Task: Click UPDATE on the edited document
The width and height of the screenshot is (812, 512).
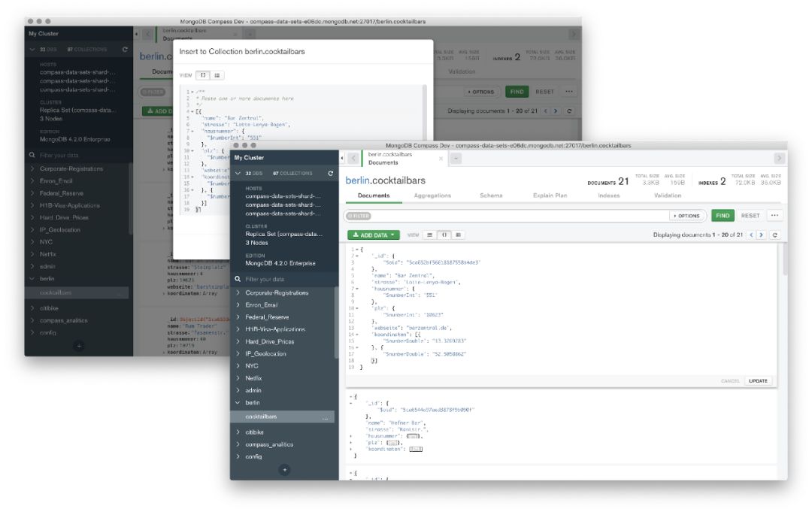Action: [x=758, y=381]
